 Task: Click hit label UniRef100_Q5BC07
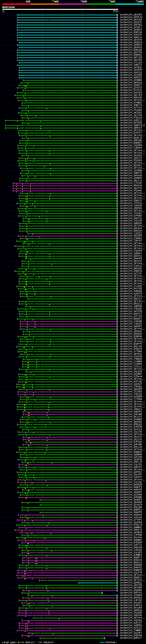[131, 201]
